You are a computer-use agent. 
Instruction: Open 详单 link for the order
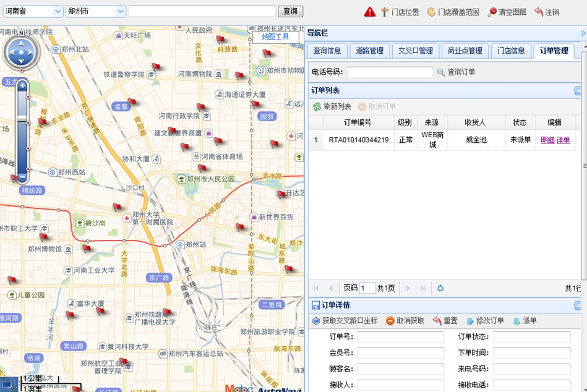563,140
